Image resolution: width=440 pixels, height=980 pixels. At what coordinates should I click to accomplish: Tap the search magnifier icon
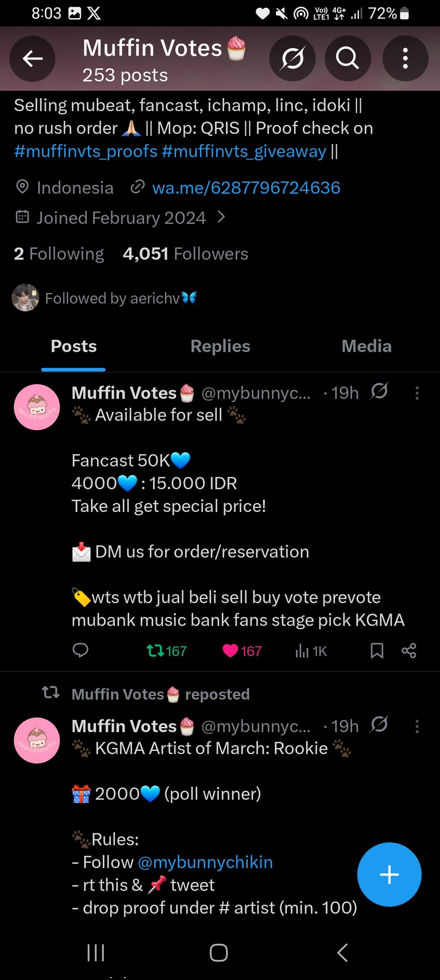pyautogui.click(x=348, y=59)
